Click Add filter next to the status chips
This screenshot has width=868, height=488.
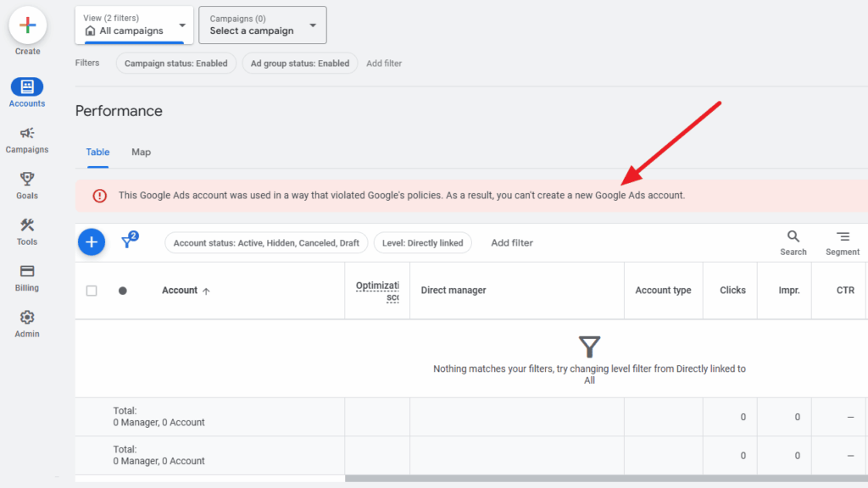[383, 63]
